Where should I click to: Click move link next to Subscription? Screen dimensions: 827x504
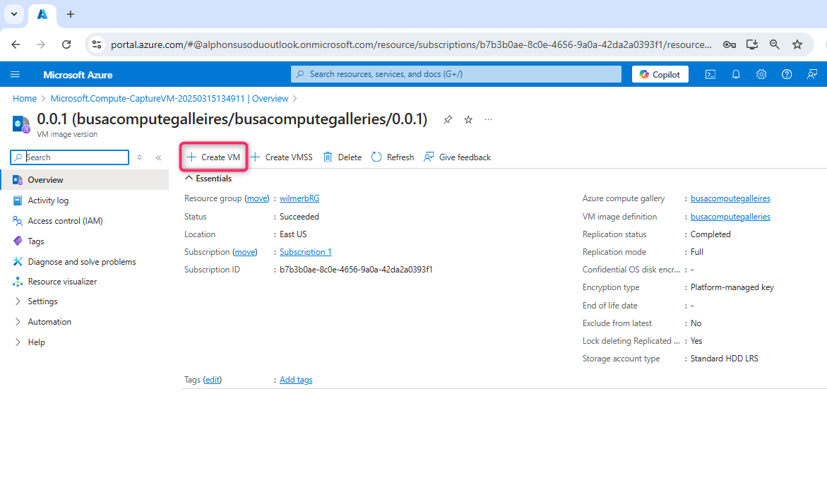pyautogui.click(x=245, y=252)
